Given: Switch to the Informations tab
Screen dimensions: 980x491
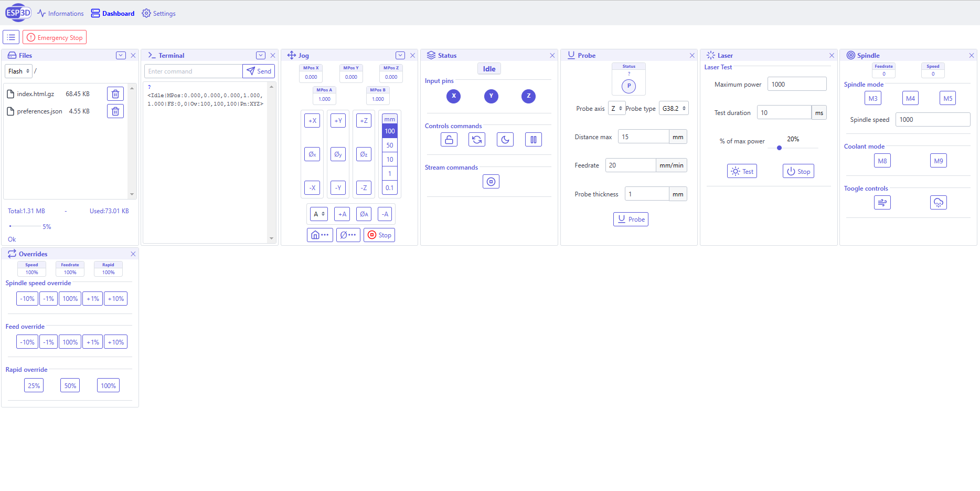Looking at the screenshot, I should [x=60, y=14].
